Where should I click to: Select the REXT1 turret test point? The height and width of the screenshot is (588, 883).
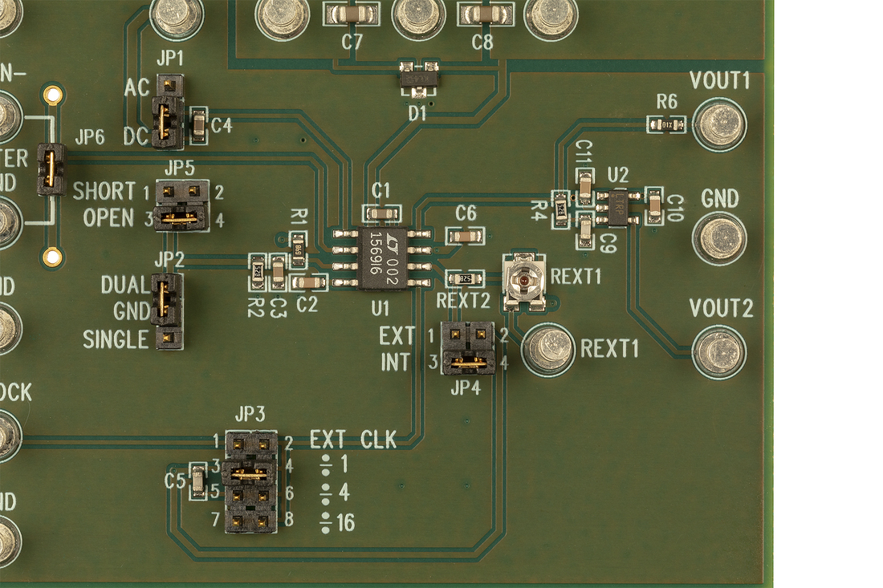(x=549, y=348)
